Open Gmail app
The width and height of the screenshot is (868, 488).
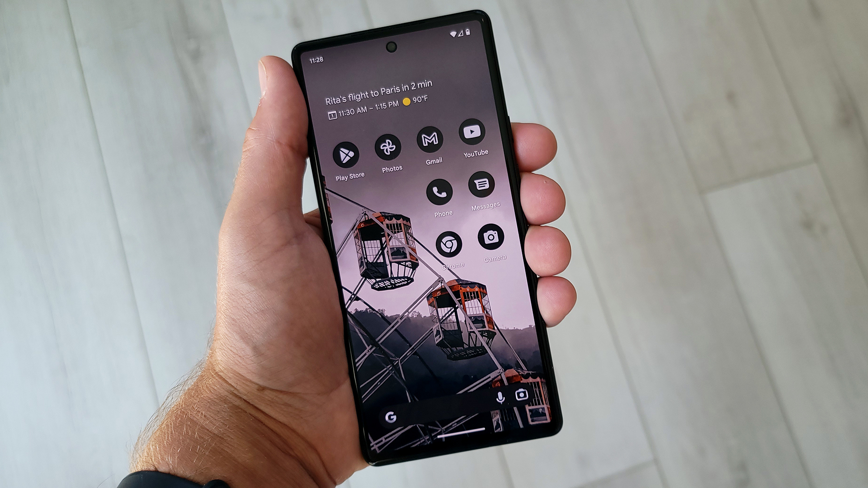click(x=430, y=141)
